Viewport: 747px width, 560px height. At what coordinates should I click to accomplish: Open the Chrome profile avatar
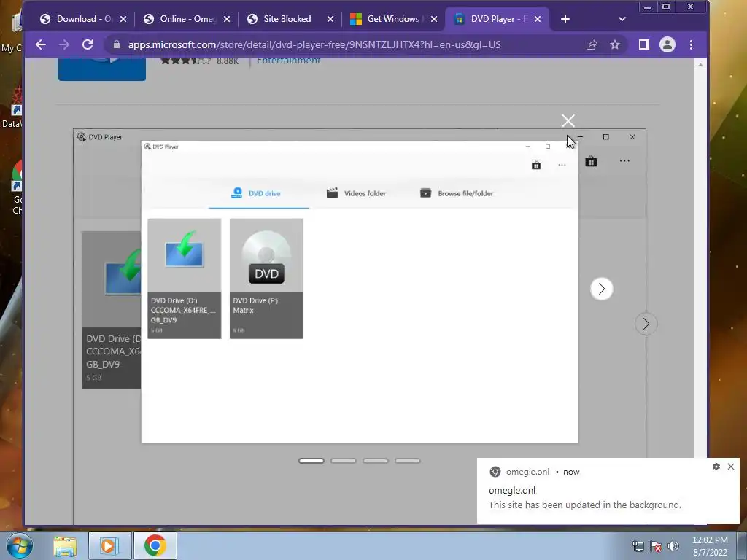click(x=667, y=44)
